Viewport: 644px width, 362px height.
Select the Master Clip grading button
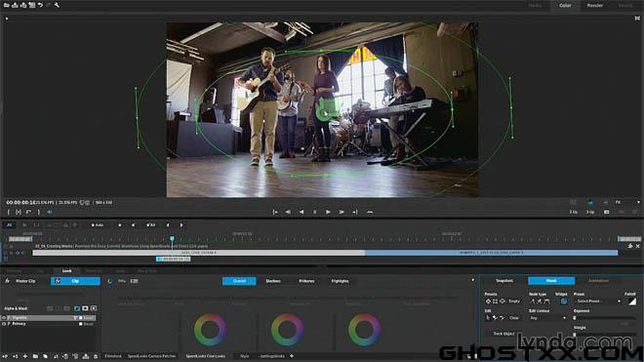pos(25,281)
